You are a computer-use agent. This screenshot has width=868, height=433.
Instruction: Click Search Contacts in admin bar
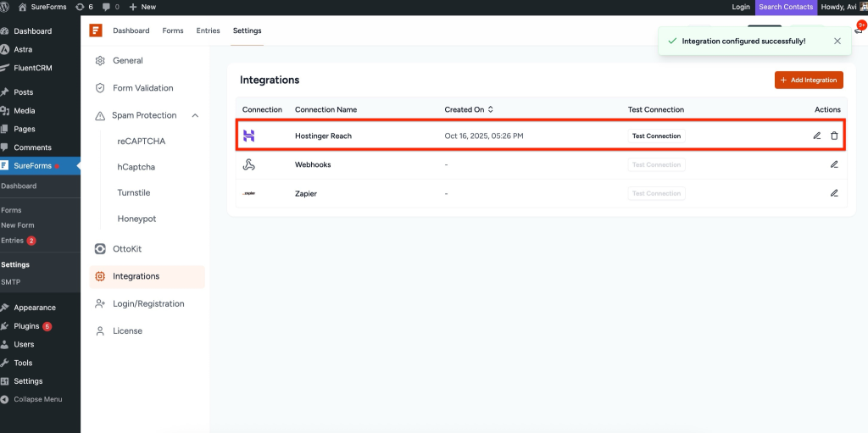[785, 7]
